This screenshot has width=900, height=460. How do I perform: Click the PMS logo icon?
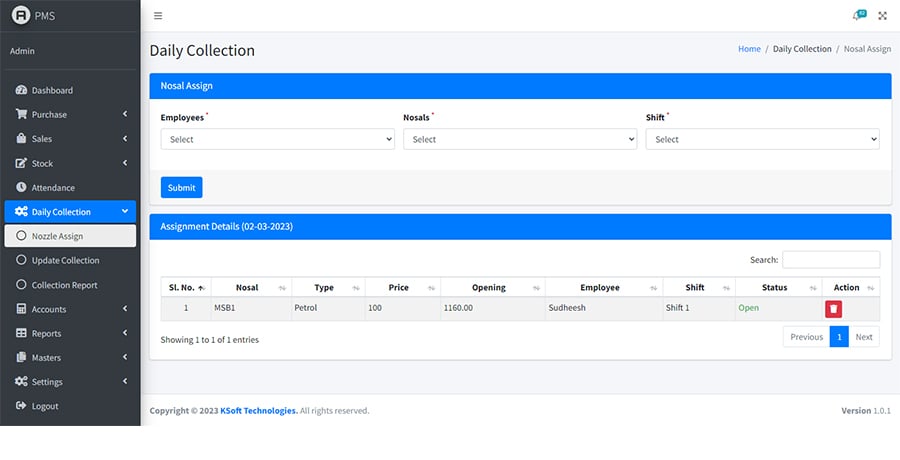pyautogui.click(x=20, y=15)
